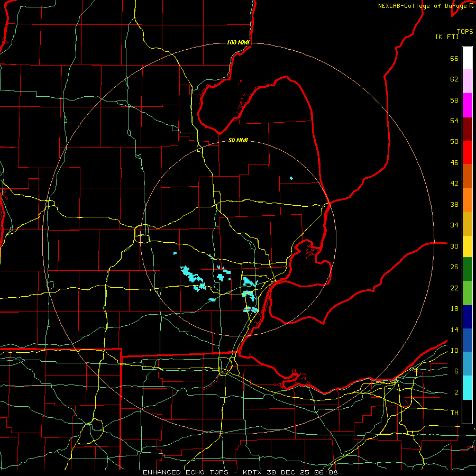Click the 50 NMI range ring label
The height and width of the screenshot is (476, 476).
(x=238, y=140)
